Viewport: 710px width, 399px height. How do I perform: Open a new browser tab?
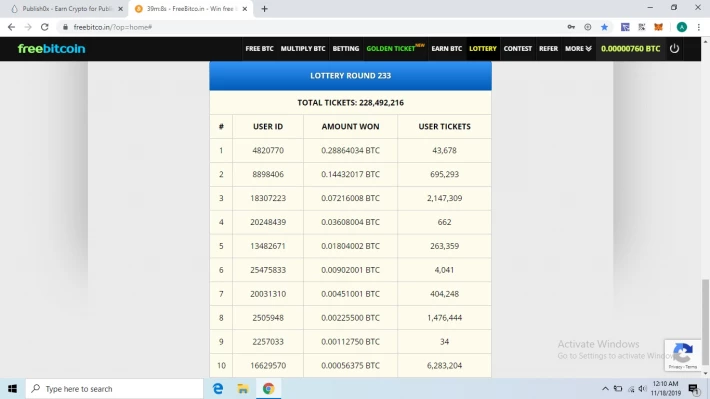click(264, 9)
